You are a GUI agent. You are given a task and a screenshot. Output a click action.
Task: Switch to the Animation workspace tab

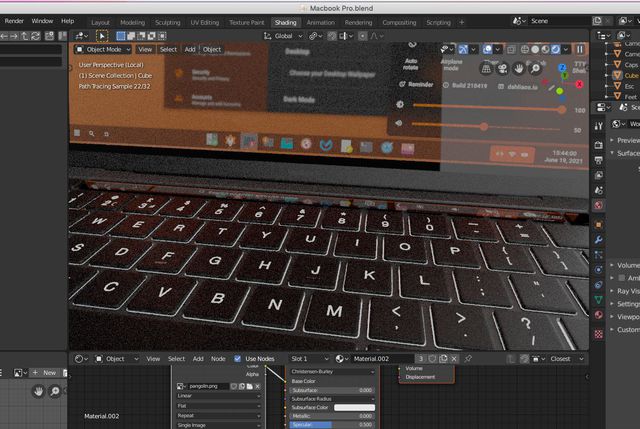pyautogui.click(x=320, y=22)
